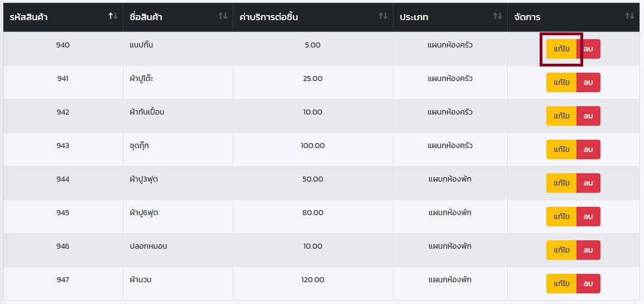Delete the ชุดกุ๊ก row
The image size is (644, 304).
tap(588, 150)
